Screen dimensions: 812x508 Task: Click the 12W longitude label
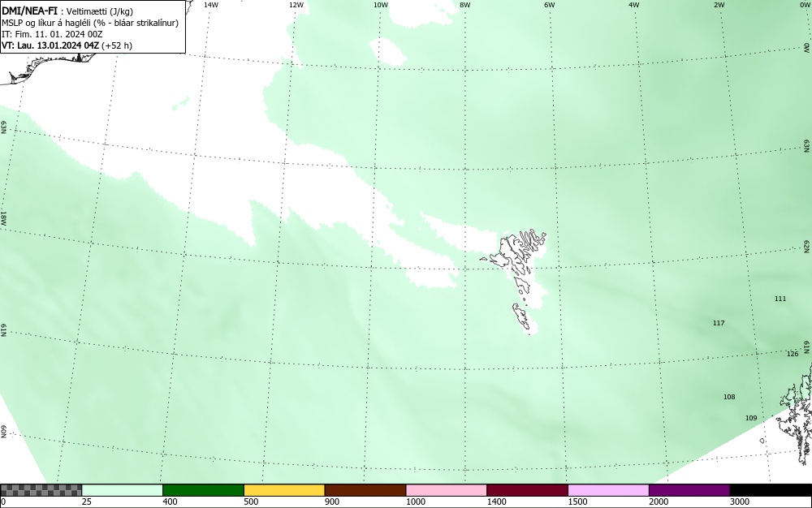[296, 5]
